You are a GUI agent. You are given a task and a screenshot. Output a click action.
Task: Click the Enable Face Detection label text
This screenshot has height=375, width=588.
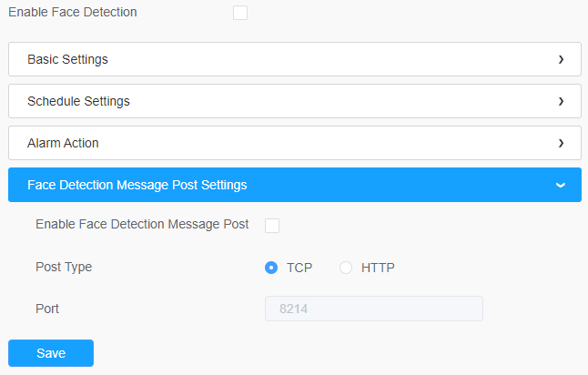pos(73,12)
